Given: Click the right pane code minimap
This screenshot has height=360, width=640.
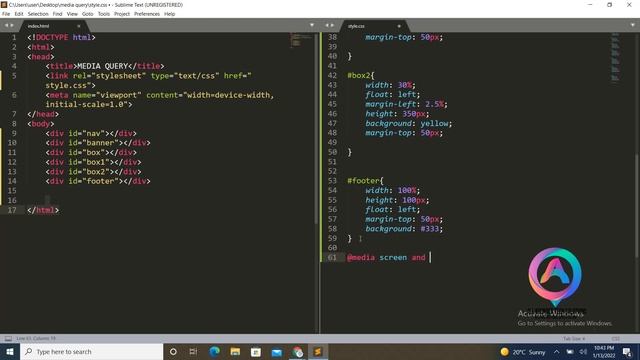Looking at the screenshot, I should tap(616, 58).
